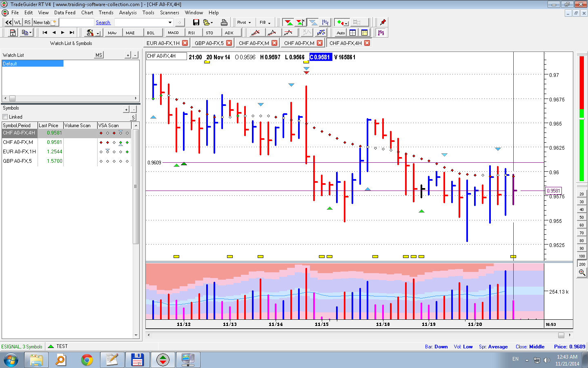Open the FIB dropdown
Screen dimensions: 588x368
point(265,22)
